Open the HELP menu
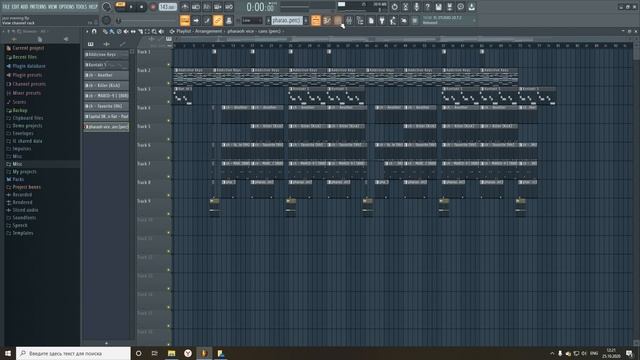This screenshot has height=360, width=640. pos(93,7)
